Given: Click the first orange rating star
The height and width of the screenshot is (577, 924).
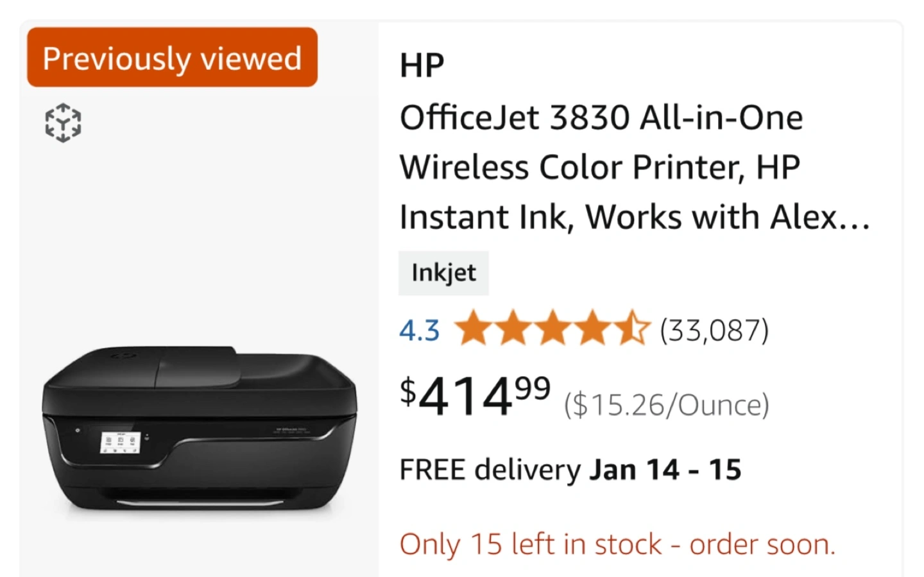Looking at the screenshot, I should [474, 329].
